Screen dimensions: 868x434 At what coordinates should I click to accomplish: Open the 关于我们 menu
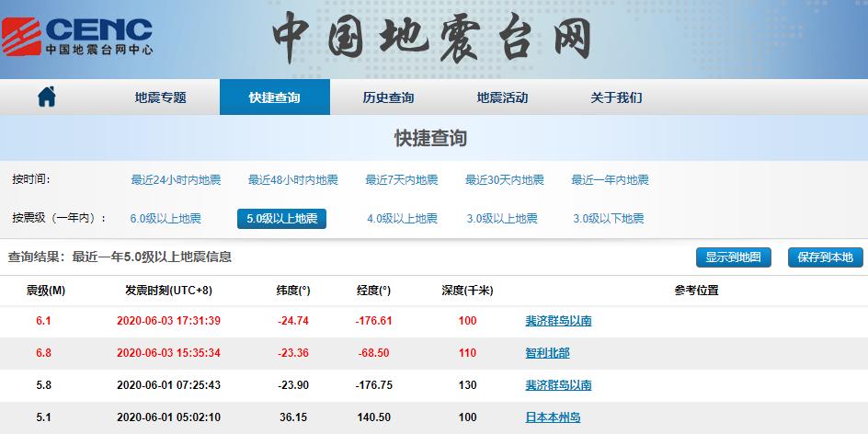616,98
